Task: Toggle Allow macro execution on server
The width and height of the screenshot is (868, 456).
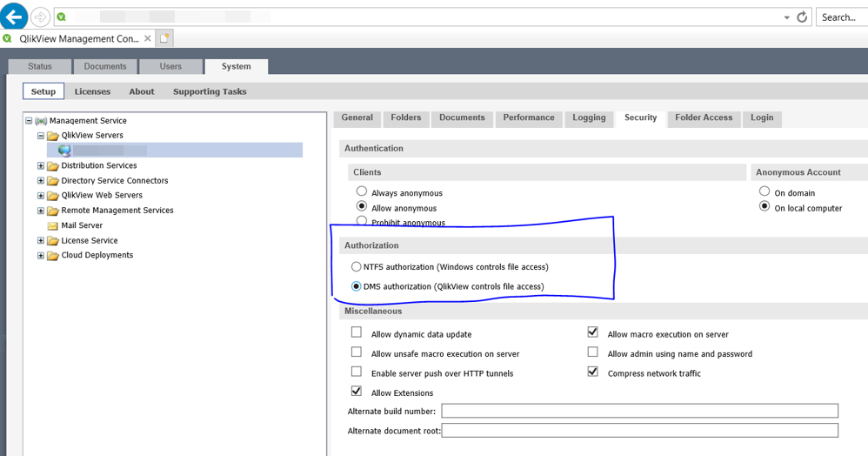Action: tap(593, 332)
